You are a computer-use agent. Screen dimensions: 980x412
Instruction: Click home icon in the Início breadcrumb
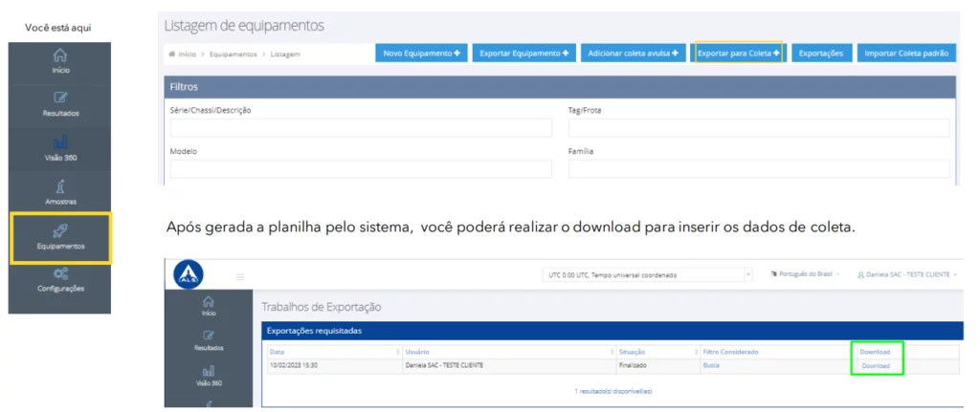(172, 54)
